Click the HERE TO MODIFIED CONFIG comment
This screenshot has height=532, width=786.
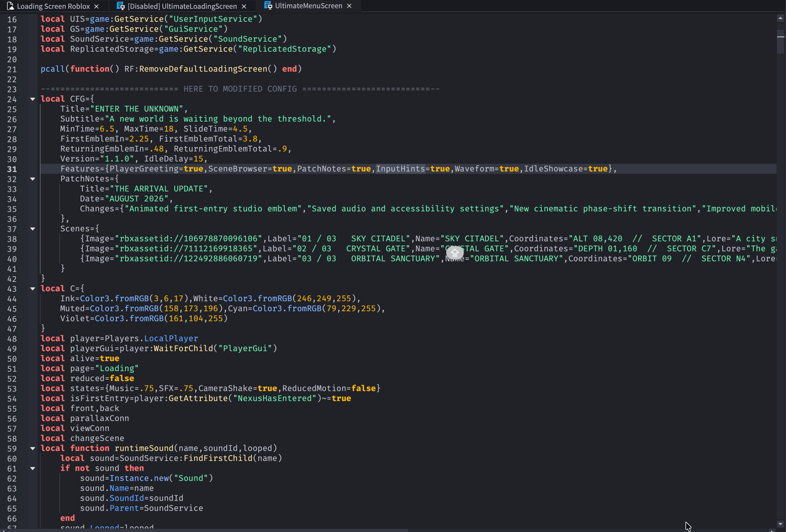tap(240, 89)
